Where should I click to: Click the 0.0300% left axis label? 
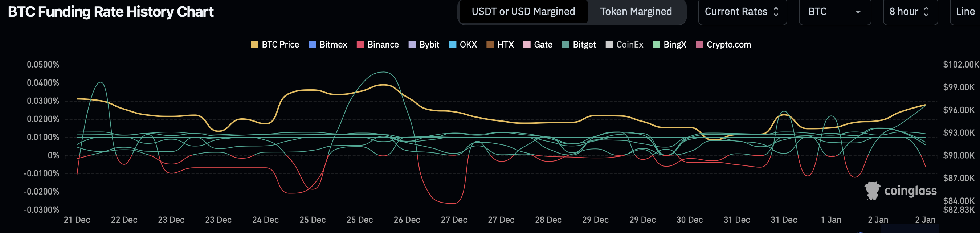point(43,101)
